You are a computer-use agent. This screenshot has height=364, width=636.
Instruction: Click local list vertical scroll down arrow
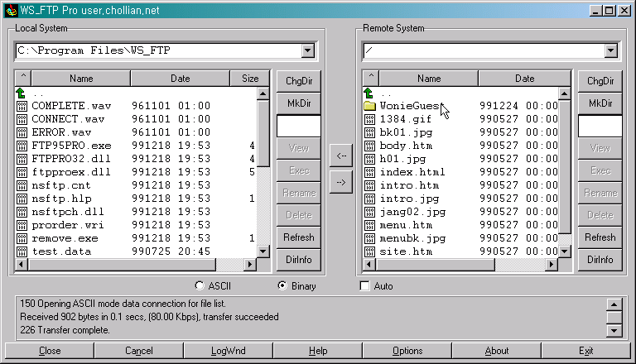coord(263,251)
